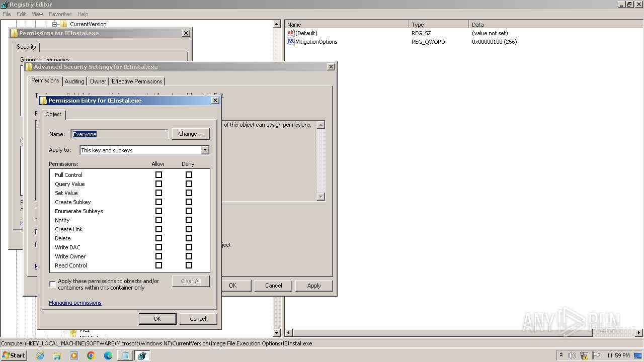Open the Start menu
This screenshot has height=362, width=644.
pyautogui.click(x=14, y=355)
